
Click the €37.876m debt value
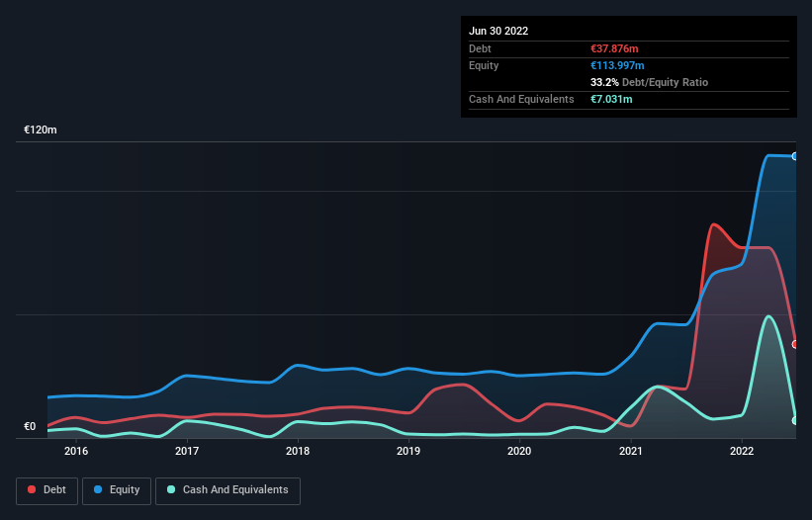pyautogui.click(x=614, y=48)
